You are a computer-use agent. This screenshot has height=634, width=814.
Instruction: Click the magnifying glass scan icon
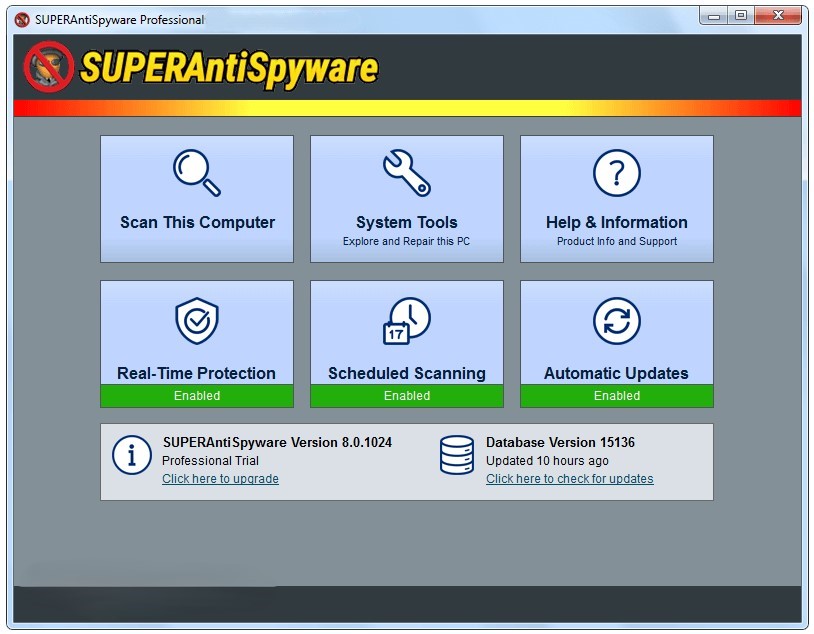point(197,173)
